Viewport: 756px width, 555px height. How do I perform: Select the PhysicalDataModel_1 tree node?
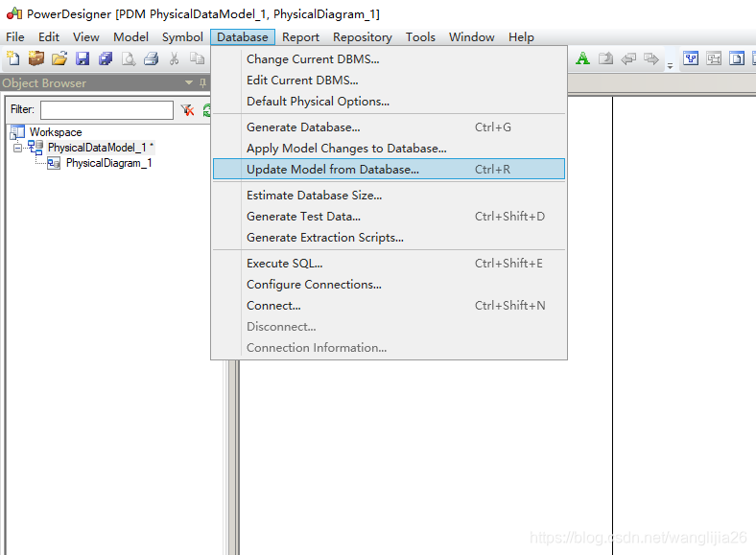pos(97,148)
